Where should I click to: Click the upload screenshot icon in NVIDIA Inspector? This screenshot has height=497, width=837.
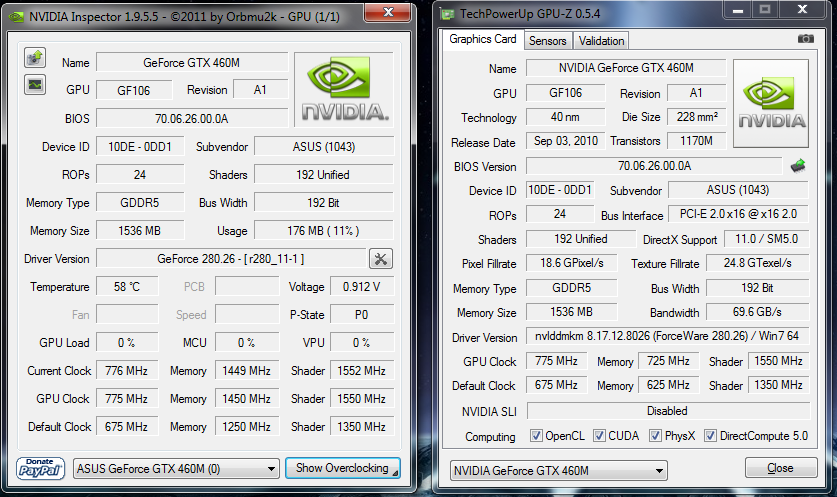click(35, 57)
